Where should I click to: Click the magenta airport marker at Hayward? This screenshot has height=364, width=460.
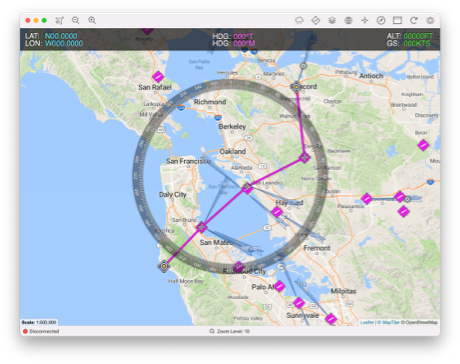[277, 211]
